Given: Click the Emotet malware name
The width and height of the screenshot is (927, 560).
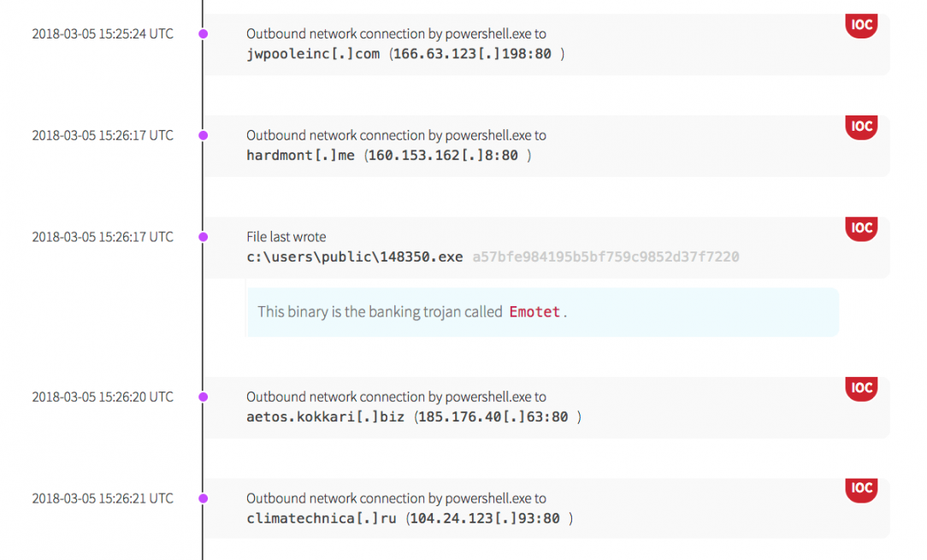Looking at the screenshot, I should (x=534, y=312).
